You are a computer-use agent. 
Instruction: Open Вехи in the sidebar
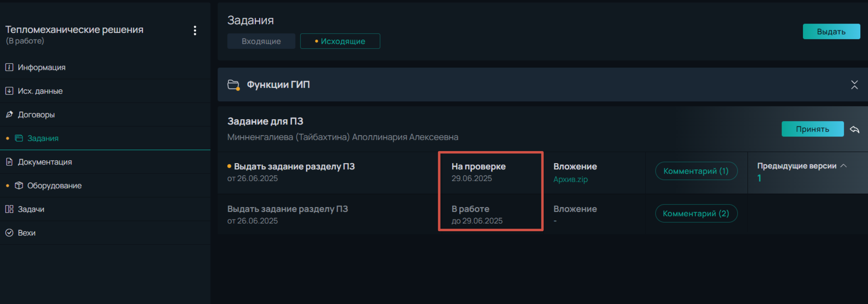[x=105, y=233]
